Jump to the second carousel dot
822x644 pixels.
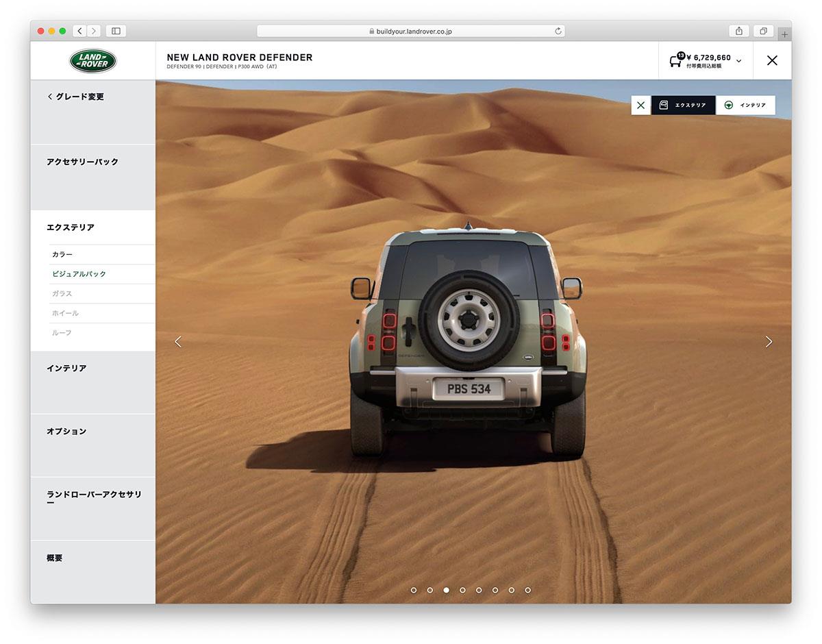tap(430, 590)
